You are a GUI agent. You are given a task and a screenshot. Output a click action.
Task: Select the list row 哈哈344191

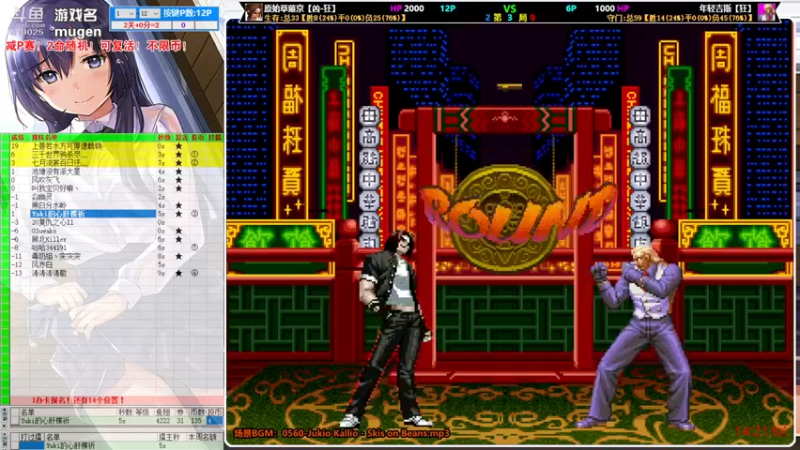pos(116,247)
